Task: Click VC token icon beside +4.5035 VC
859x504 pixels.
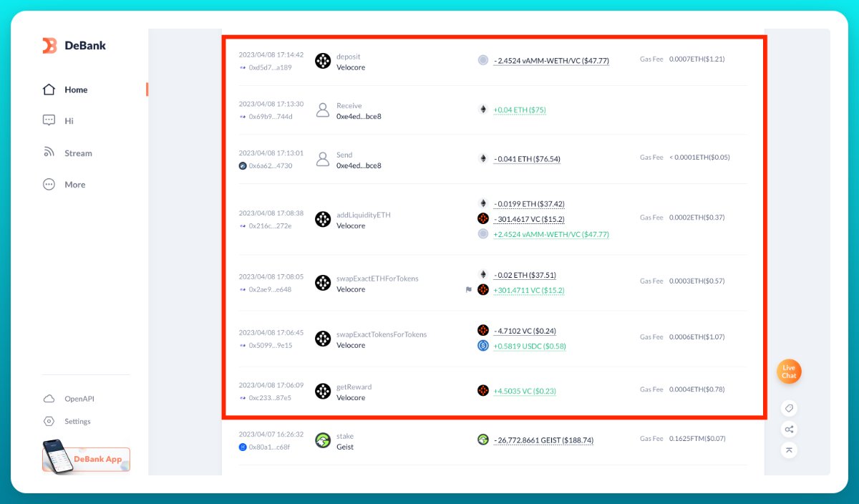Action: (x=483, y=391)
